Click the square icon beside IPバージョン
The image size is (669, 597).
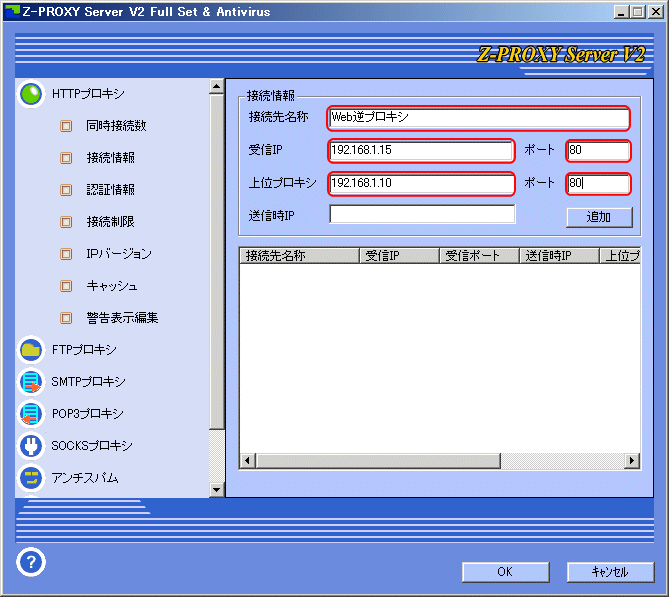coord(66,254)
